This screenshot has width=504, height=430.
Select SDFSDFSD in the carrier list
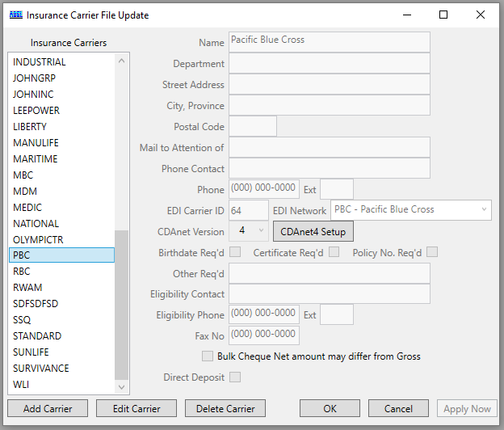pos(61,303)
